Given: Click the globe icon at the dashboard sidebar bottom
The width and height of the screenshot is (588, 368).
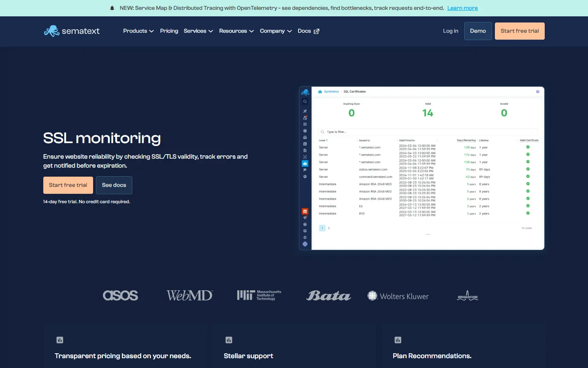Looking at the screenshot, I should [x=305, y=244].
